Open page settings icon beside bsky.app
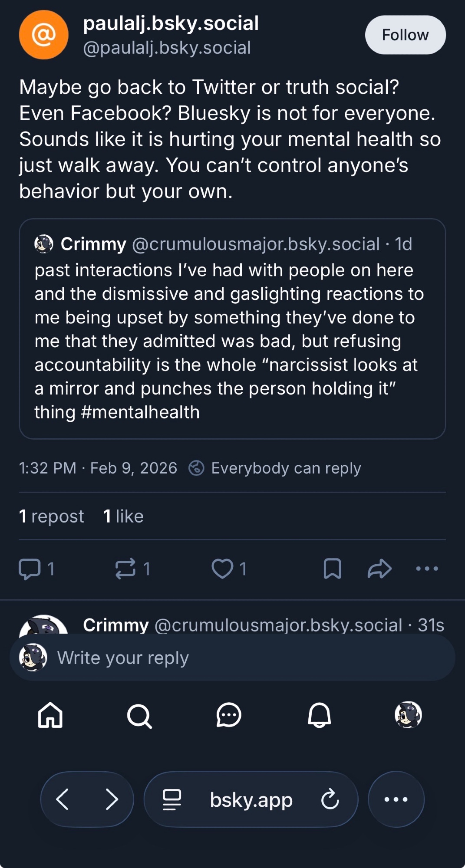465x868 pixels. click(x=171, y=799)
